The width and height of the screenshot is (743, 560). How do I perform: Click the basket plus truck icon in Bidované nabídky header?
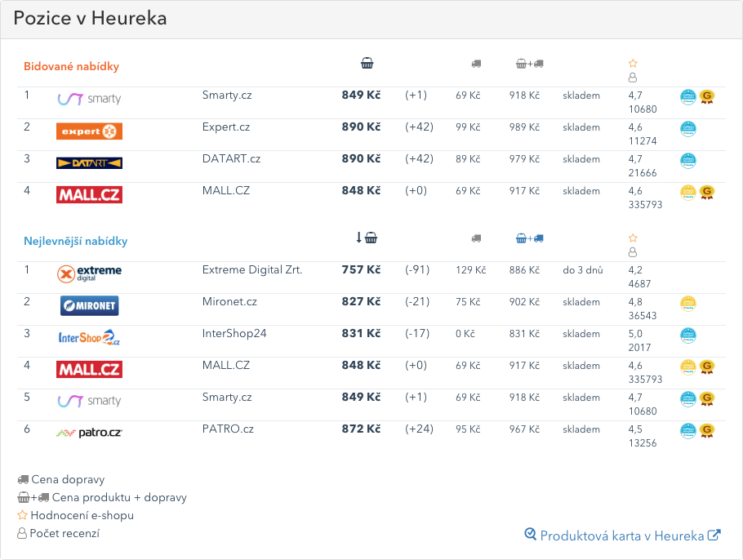(x=529, y=64)
